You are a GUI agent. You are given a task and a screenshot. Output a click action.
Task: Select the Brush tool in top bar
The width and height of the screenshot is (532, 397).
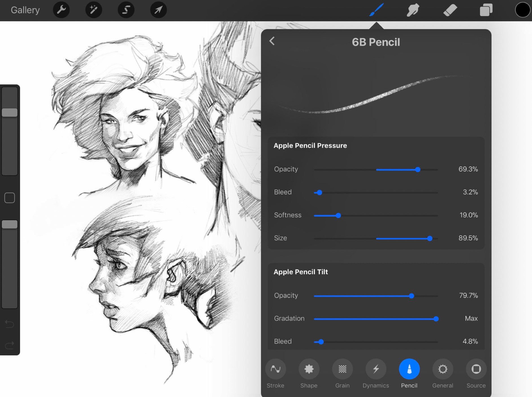376,10
